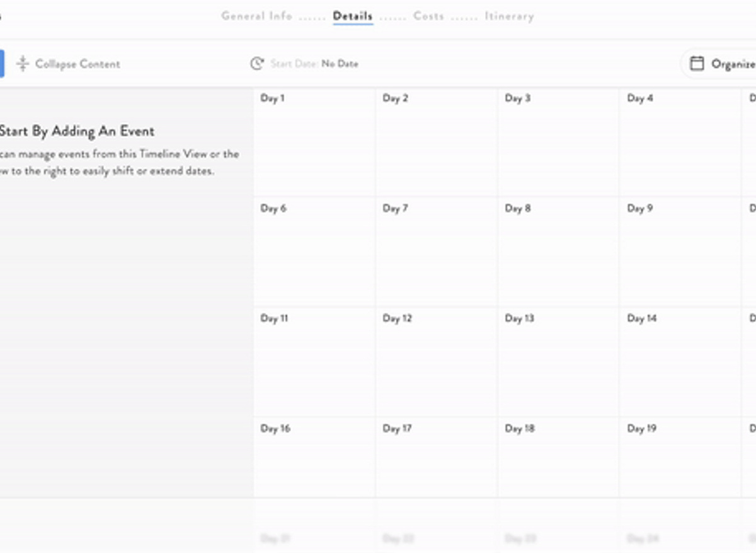The width and height of the screenshot is (756, 553).
Task: Click the Organize calendar icon
Action: pyautogui.click(x=697, y=64)
